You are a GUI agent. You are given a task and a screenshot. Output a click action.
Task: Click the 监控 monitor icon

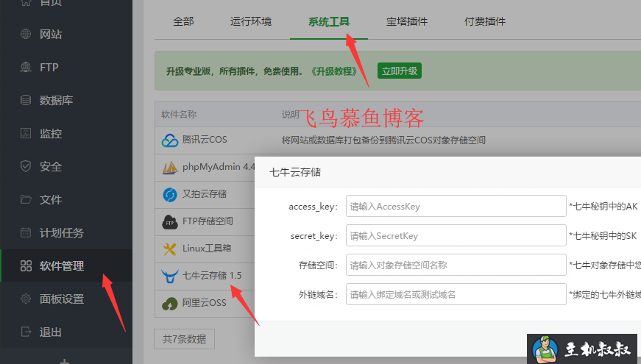(x=25, y=133)
